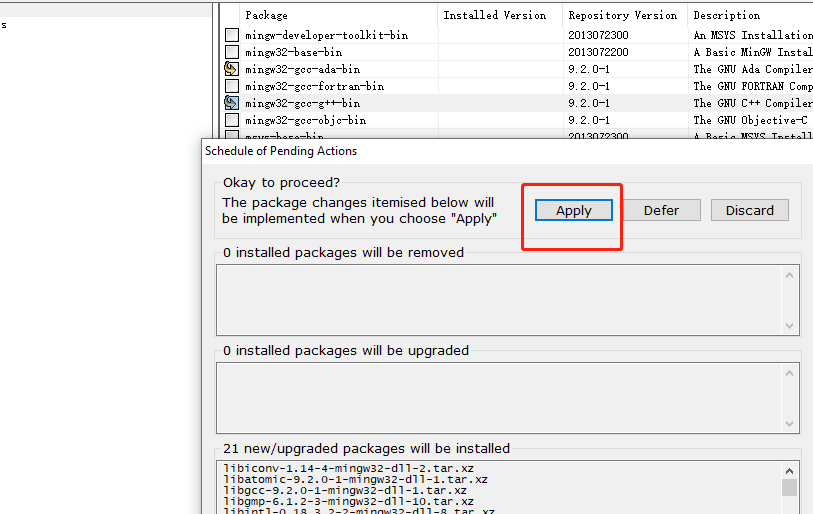This screenshot has height=514, width=813.
Task: Click up arrow in removed packages list
Action: click(789, 275)
